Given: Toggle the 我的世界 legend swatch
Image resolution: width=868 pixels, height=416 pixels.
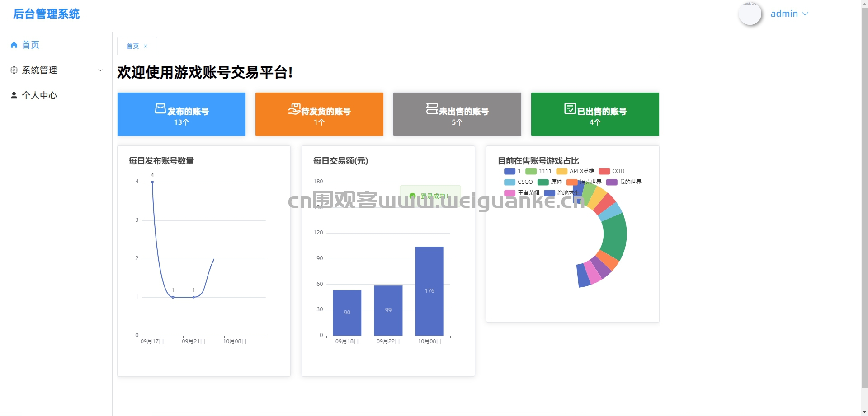Looking at the screenshot, I should pos(612,182).
